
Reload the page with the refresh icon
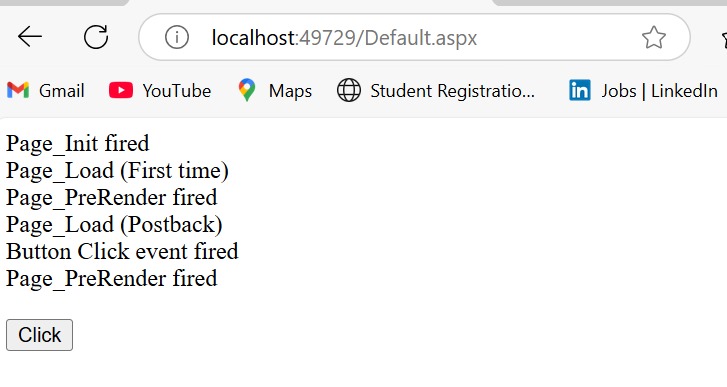click(96, 37)
